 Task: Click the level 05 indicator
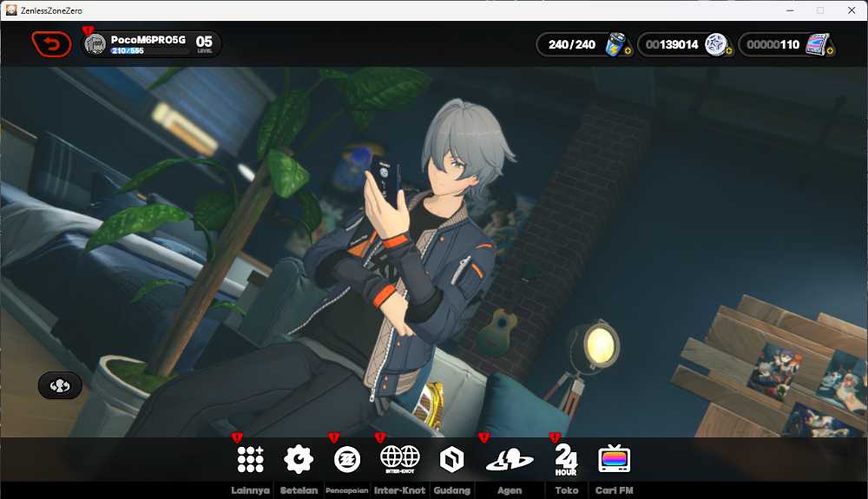[204, 43]
